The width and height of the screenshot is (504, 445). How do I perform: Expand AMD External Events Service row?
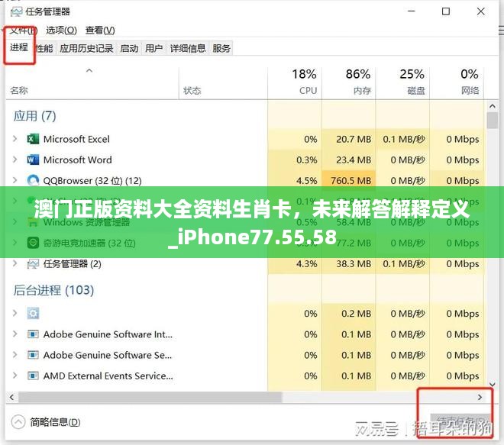[x=15, y=376]
